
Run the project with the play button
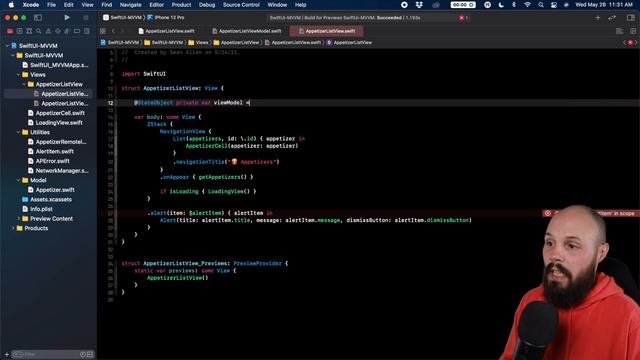(x=67, y=18)
